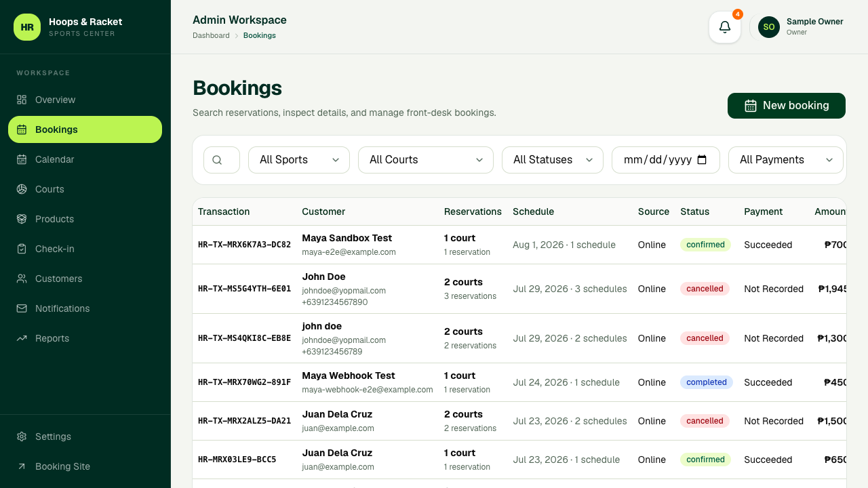Open transaction HR-TX-MRX2ALZ5-DA21
This screenshot has height=488, width=868.
click(244, 421)
